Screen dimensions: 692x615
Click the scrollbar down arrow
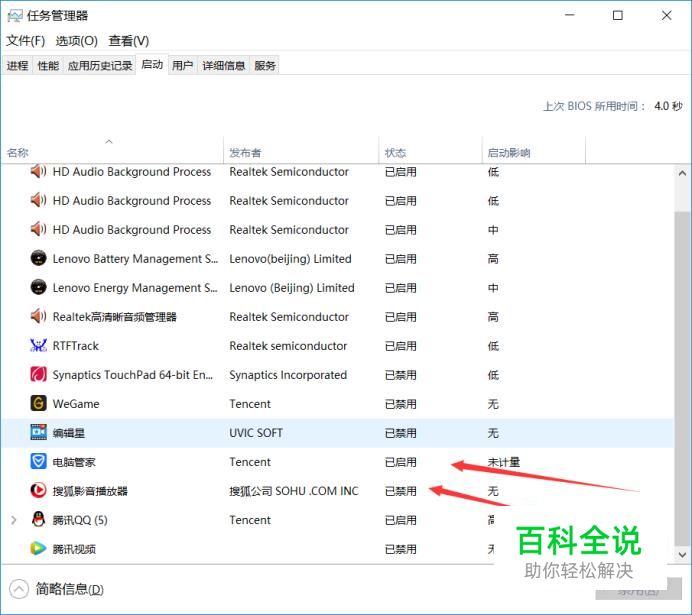[x=682, y=555]
